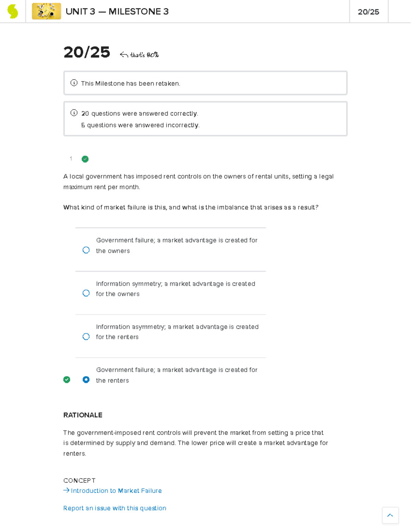This screenshot has height=532, width=411.
Task: Click the green checkmark next to question 1
Action: pos(85,159)
